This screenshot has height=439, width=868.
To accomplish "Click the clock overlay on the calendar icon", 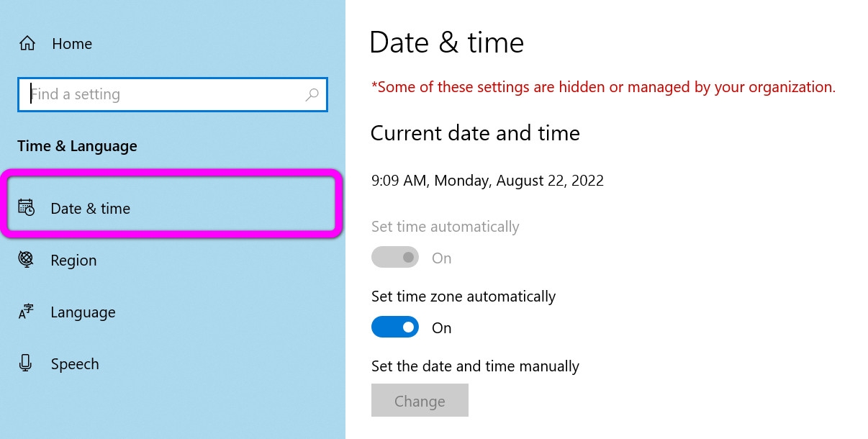I will tap(30, 212).
